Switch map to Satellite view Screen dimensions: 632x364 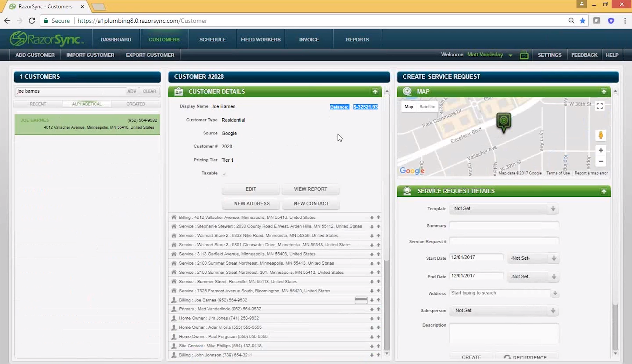coord(427,107)
